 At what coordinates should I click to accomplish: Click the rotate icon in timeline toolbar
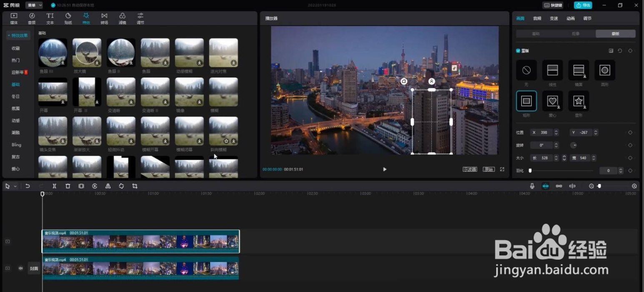[x=121, y=186]
